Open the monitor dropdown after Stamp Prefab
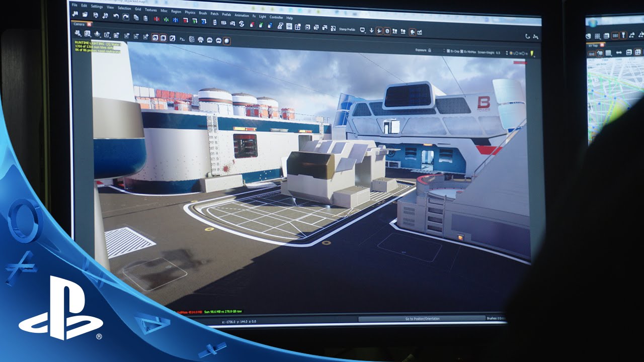This screenshot has height=362, width=644. coord(363,30)
